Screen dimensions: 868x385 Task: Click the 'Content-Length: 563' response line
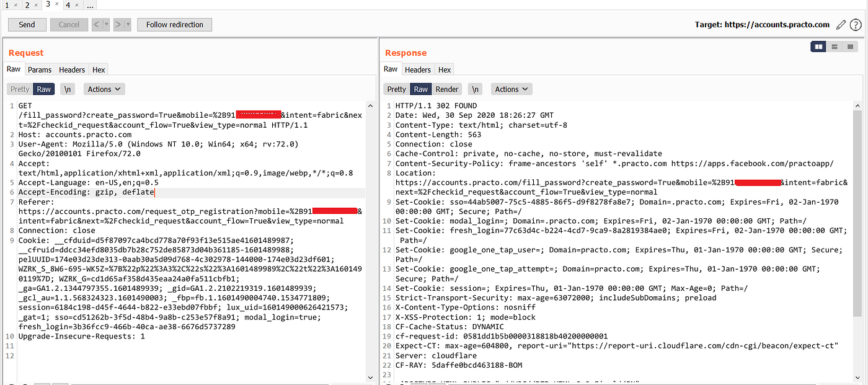(x=438, y=135)
